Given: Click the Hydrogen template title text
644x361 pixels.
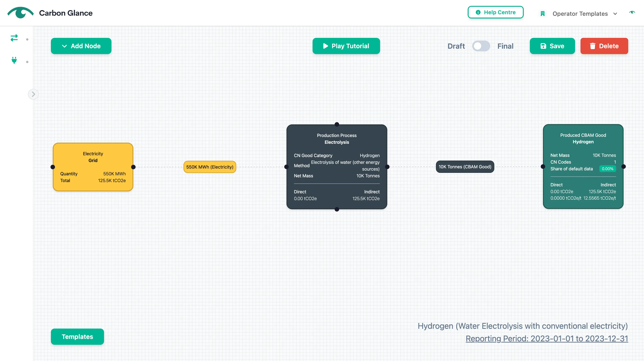Looking at the screenshot, I should point(523,326).
